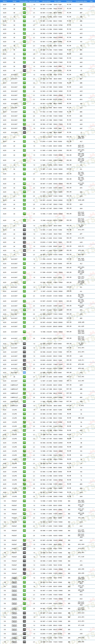Click the 'ADU' engine code cell
The image size is (95, 644).
click(x=81, y=99)
